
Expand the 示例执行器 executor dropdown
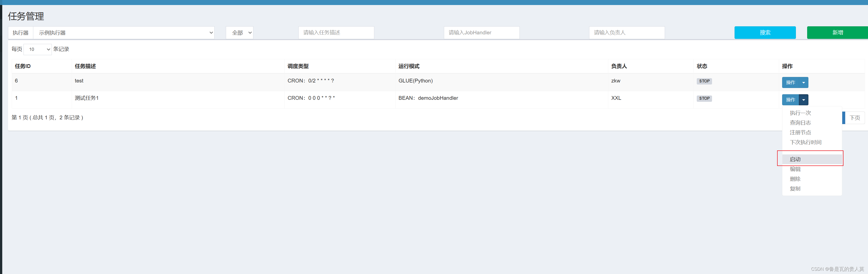point(124,33)
